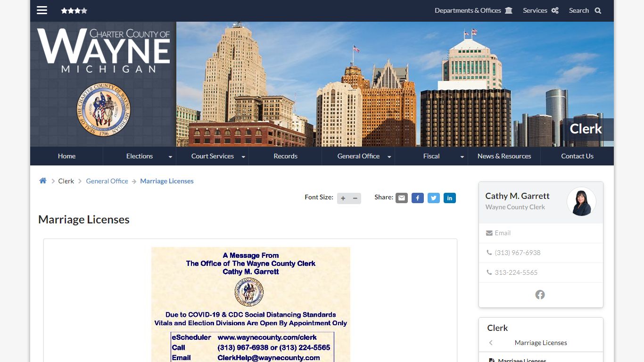Share page on Facebook icon

[x=418, y=198]
